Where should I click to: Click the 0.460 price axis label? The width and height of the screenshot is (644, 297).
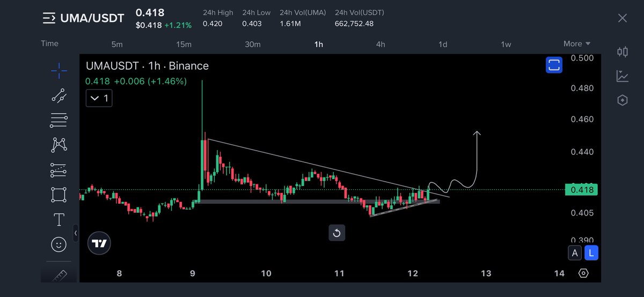coord(582,119)
